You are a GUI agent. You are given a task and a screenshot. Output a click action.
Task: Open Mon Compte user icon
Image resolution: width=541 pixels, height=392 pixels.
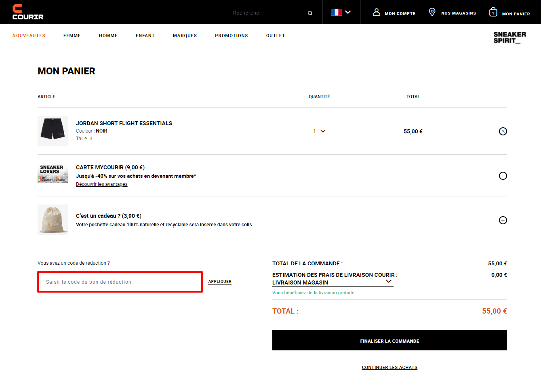pyautogui.click(x=376, y=12)
